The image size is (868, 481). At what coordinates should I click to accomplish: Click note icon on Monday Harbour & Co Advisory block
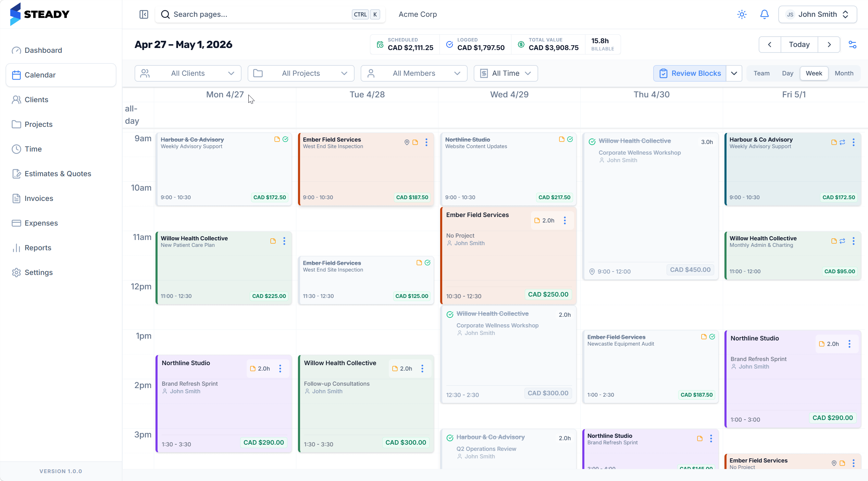pos(277,139)
